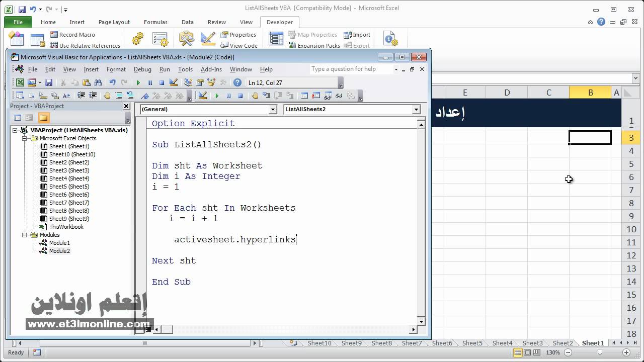Click the Comment Block icon
This screenshot has width=644, height=362.
click(x=119, y=96)
